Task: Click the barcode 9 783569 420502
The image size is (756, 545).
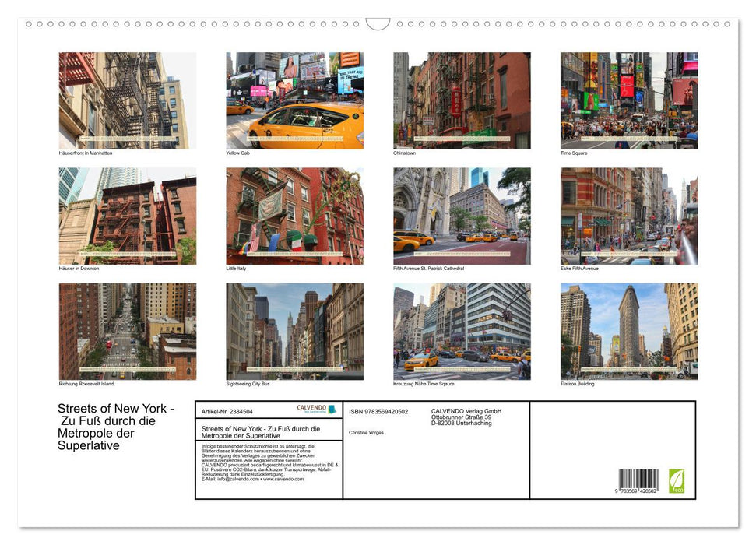Action: (x=638, y=481)
